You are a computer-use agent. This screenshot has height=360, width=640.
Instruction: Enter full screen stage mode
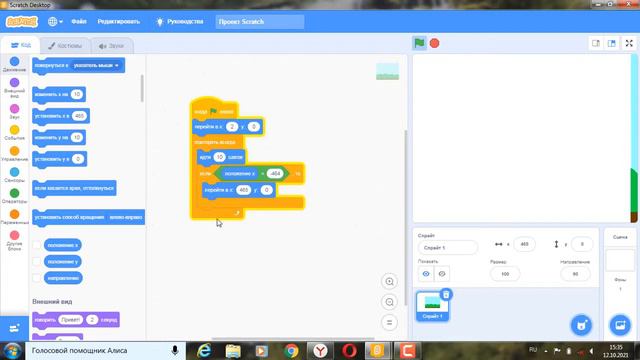click(629, 43)
